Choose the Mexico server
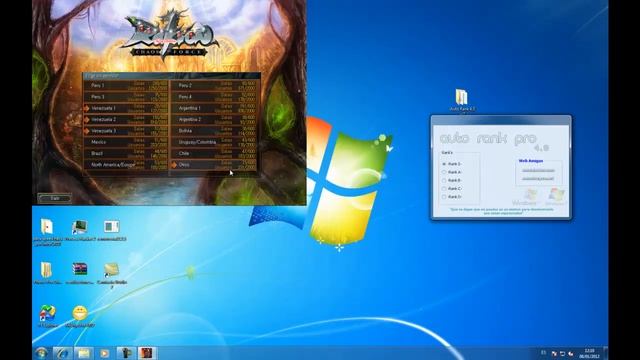 126,142
